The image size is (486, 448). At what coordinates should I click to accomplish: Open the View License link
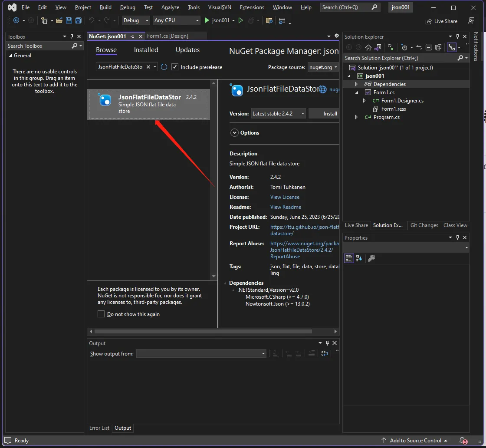[285, 197]
